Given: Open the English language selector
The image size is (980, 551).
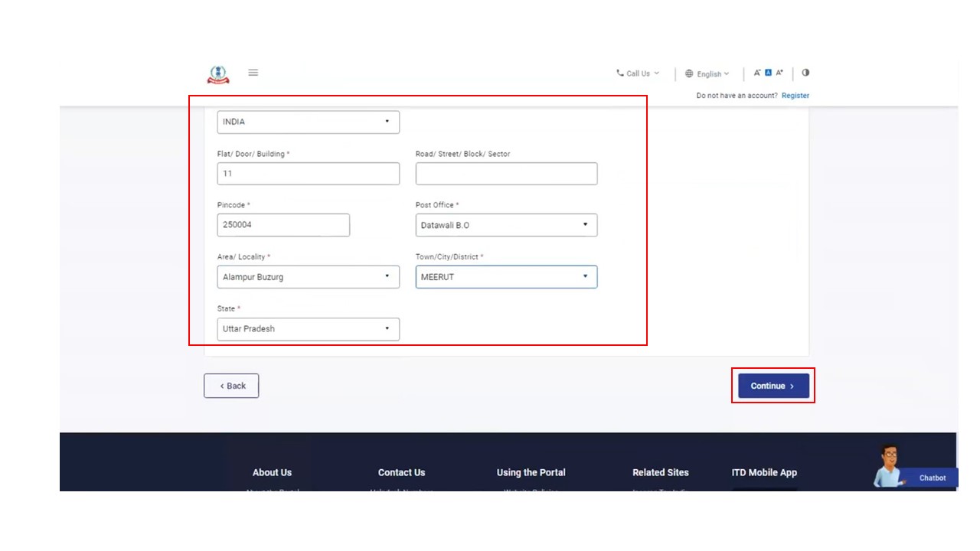Looking at the screenshot, I should [x=707, y=74].
